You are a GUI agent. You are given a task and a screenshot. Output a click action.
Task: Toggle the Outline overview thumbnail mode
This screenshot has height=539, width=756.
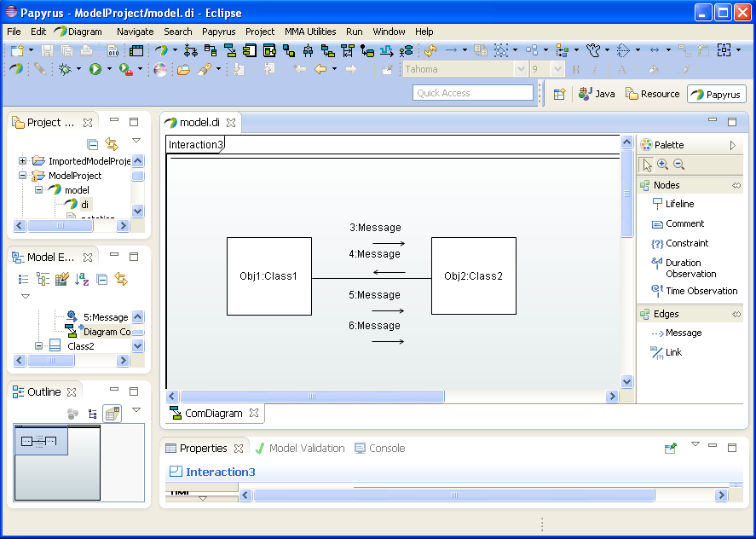click(x=113, y=414)
